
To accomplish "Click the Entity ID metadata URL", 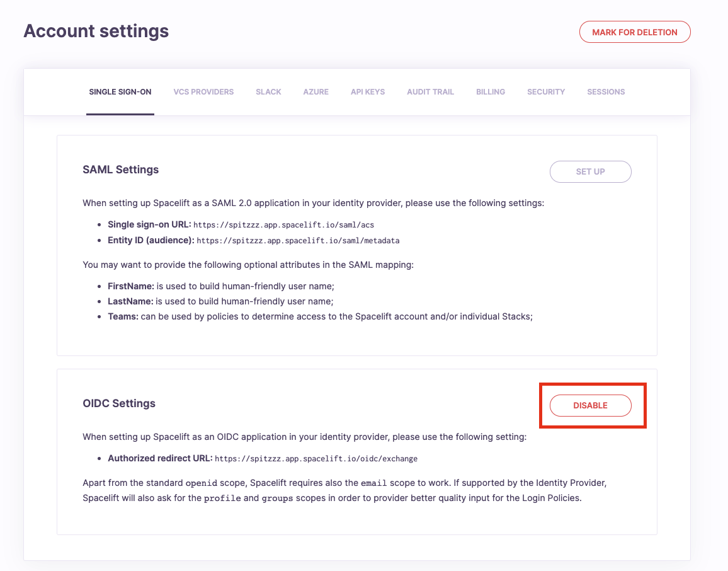I will (x=298, y=241).
